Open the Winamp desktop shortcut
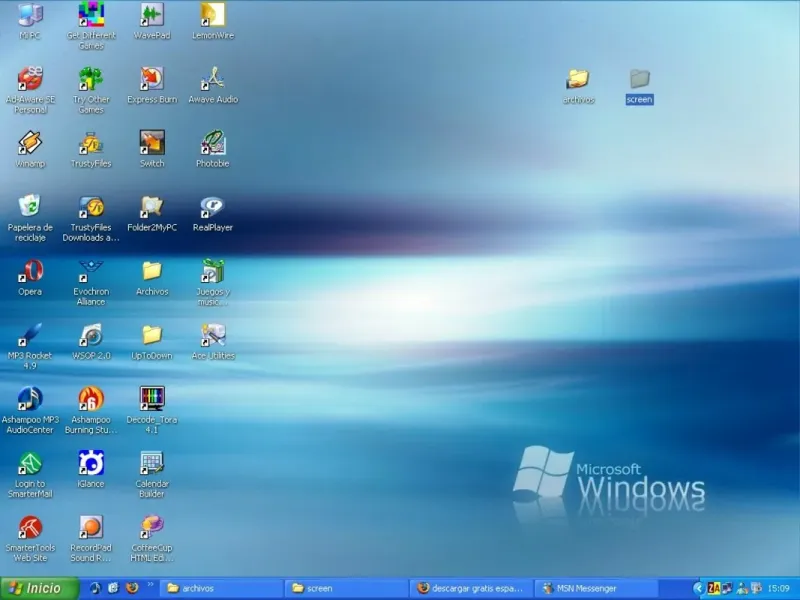The height and width of the screenshot is (600, 800). (x=30, y=143)
